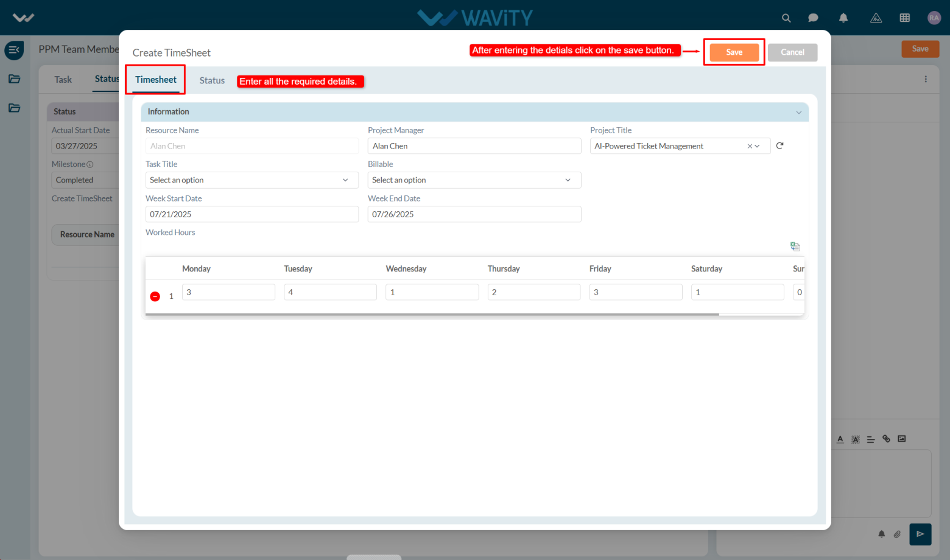Collapse the Information section chevron
This screenshot has height=560, width=950.
coord(799,112)
